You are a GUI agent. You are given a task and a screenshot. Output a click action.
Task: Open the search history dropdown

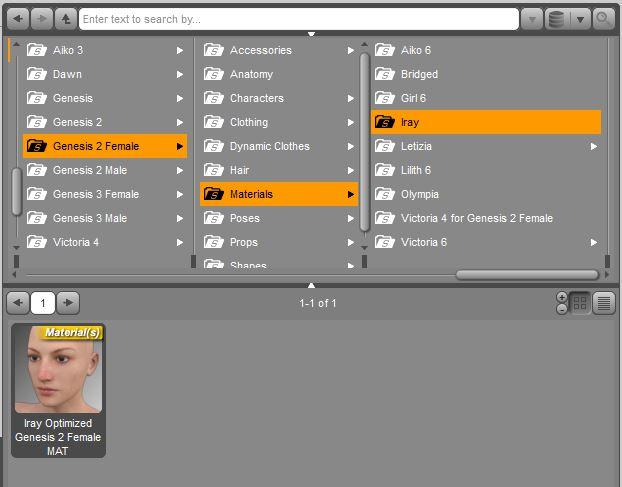(532, 19)
